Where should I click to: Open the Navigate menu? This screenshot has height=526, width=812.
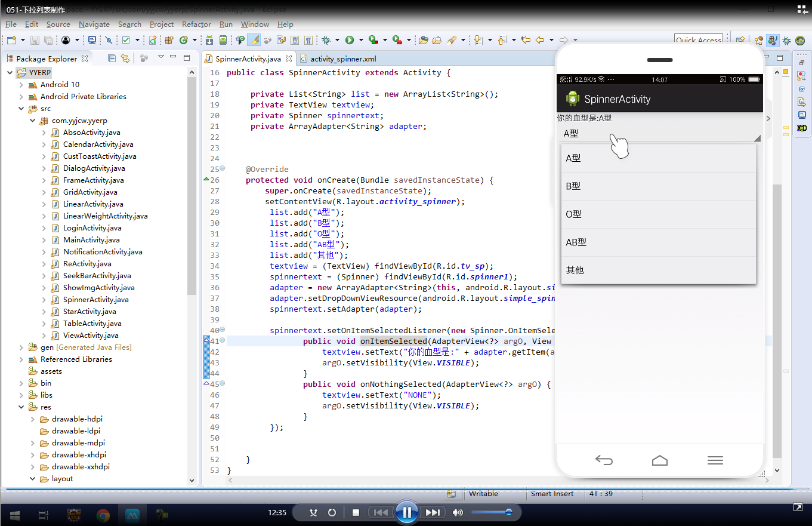click(x=94, y=24)
